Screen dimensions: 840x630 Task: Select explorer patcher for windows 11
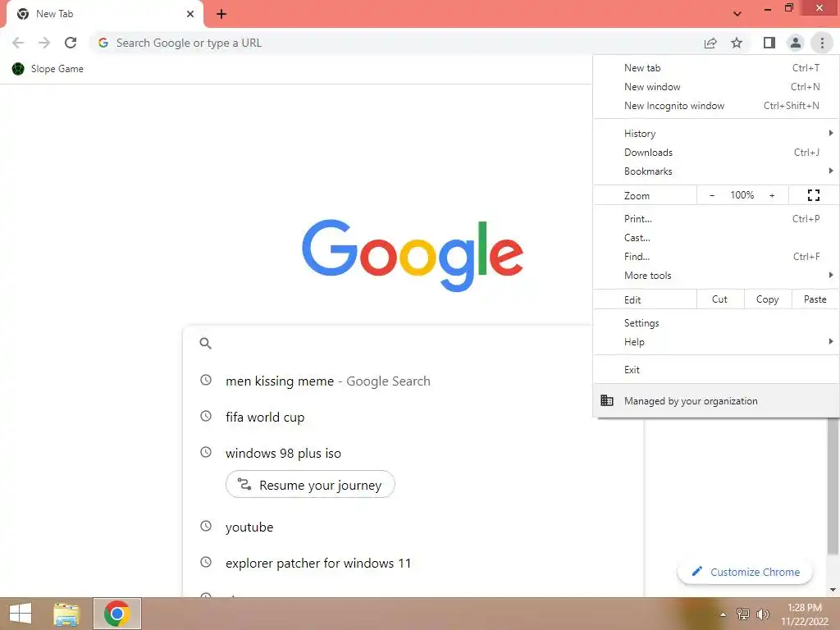(318, 563)
